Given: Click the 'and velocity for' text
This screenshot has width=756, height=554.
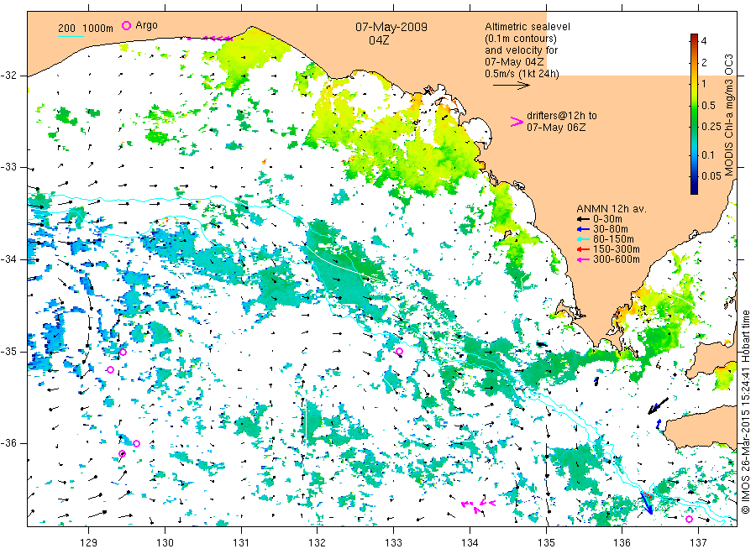Looking at the screenshot, I should coord(521,50).
